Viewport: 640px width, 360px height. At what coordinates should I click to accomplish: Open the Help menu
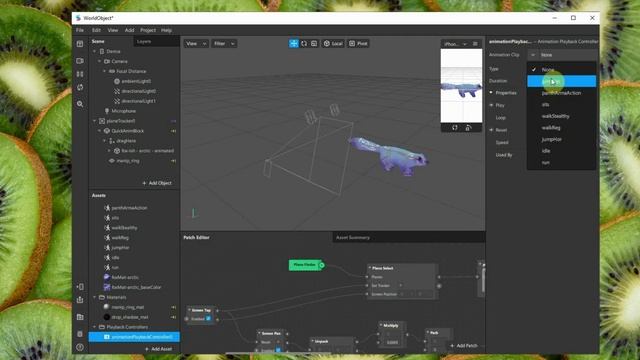pyautogui.click(x=166, y=30)
